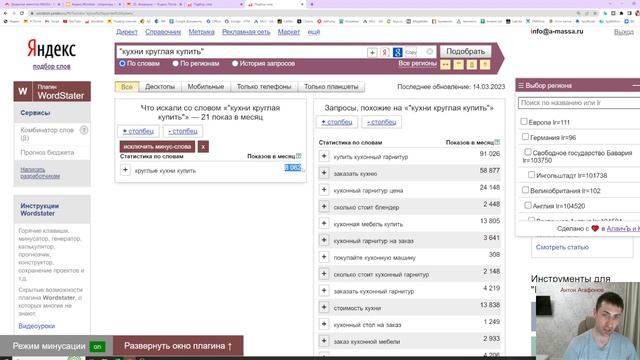Click plus next to 'заказать кухню'
640x360 pixels.
[324, 173]
